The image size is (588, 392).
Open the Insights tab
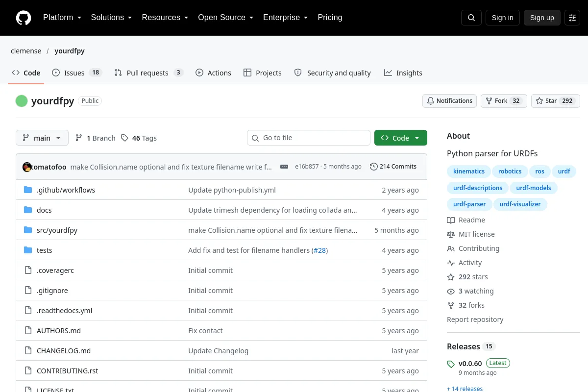tap(403, 73)
